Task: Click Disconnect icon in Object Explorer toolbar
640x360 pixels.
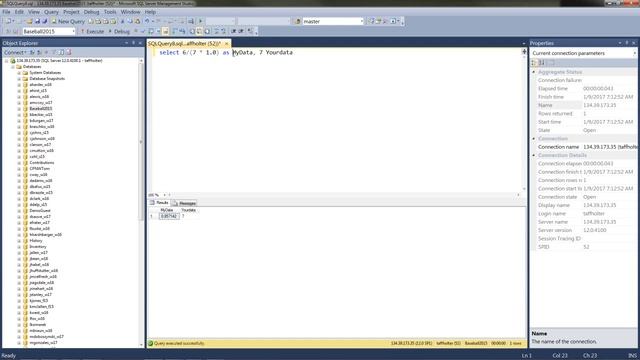Action: pos(39,52)
